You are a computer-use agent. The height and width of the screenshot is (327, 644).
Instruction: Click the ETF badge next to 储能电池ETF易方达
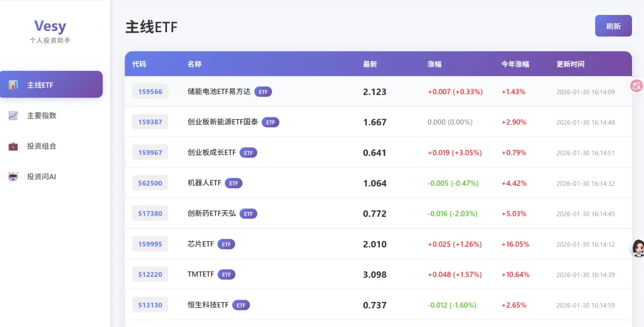pos(264,92)
